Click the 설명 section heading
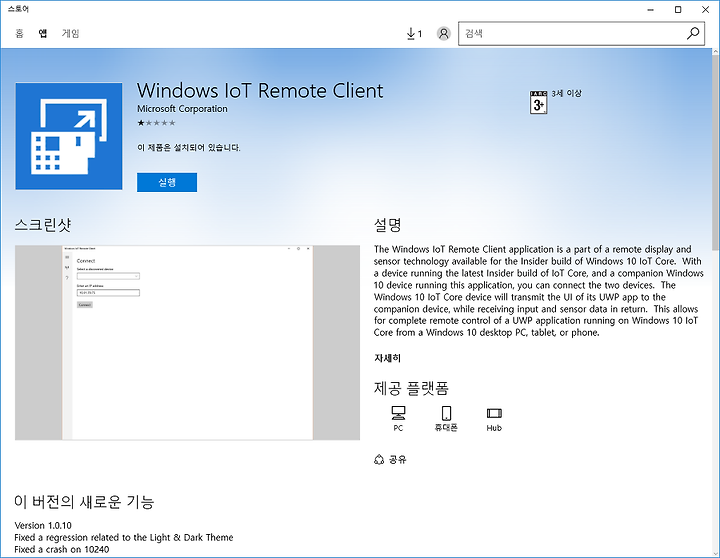 (388, 225)
